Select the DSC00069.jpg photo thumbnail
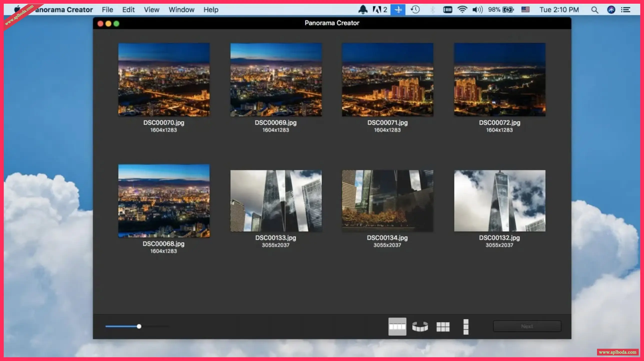644x361 pixels. coord(276,79)
